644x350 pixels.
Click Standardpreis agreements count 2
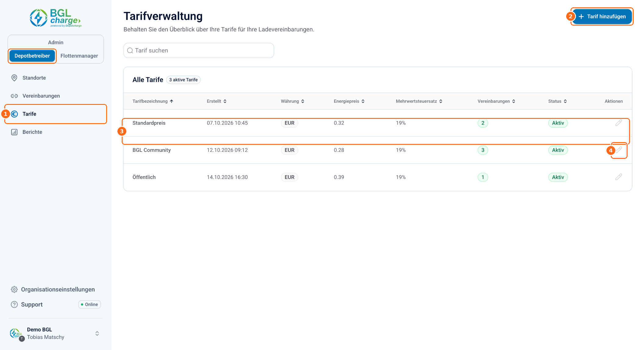click(x=483, y=123)
